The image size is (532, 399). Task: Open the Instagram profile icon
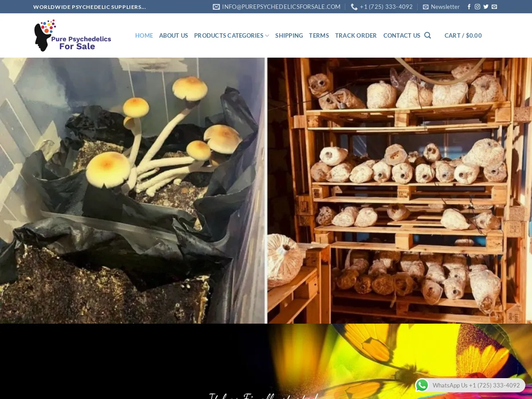pyautogui.click(x=477, y=7)
